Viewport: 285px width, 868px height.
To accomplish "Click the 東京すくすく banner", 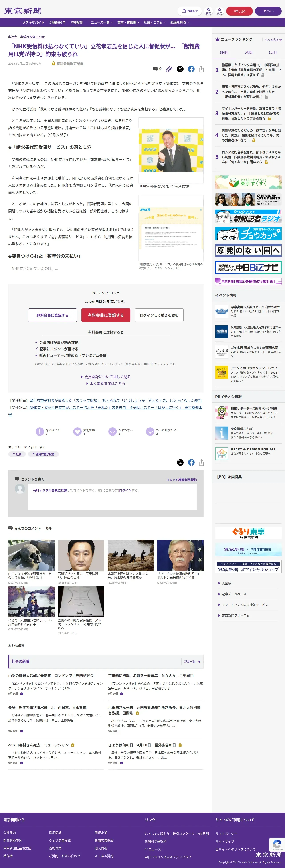I will click(248, 182).
